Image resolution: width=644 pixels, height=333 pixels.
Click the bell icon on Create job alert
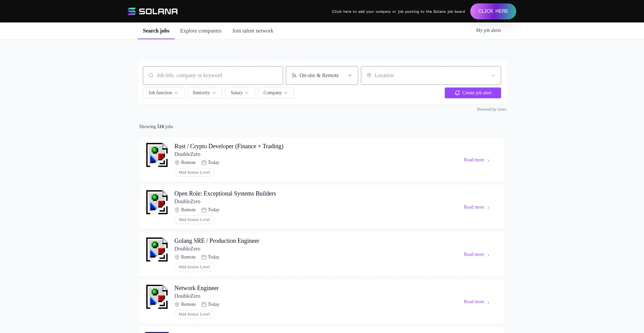coord(457,93)
